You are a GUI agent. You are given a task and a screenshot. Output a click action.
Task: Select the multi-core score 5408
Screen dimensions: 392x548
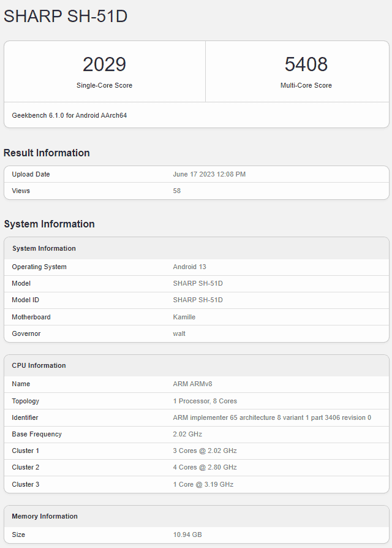(306, 64)
